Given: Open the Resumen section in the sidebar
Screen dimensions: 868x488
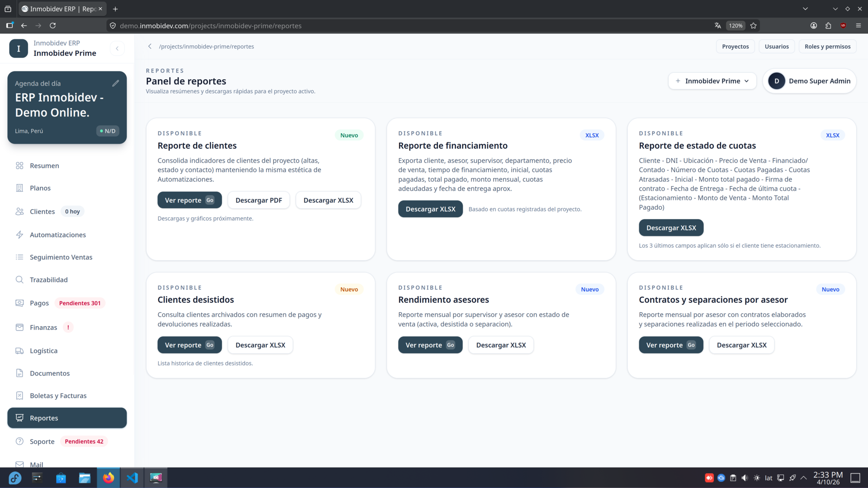Looking at the screenshot, I should [x=44, y=165].
